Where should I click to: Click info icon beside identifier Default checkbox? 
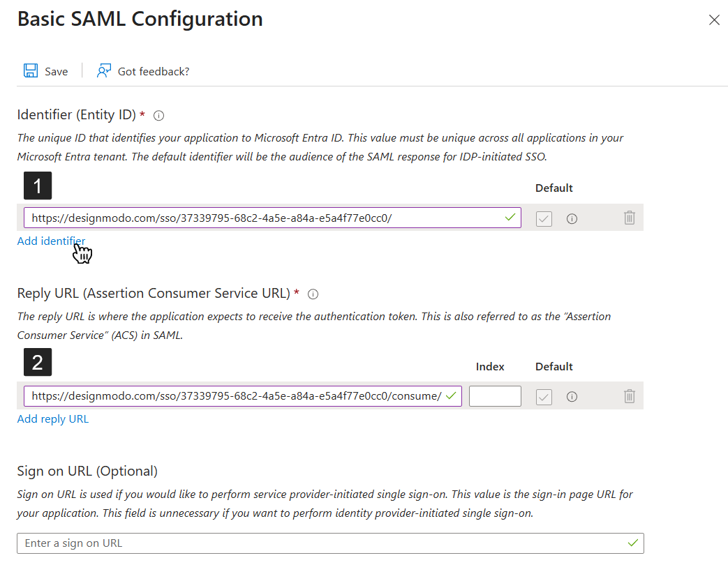572,218
